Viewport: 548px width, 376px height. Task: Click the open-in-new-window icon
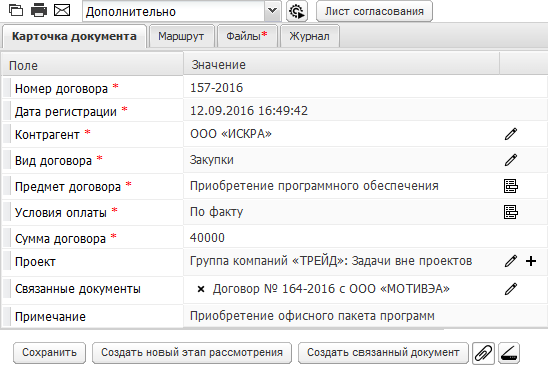point(16,10)
